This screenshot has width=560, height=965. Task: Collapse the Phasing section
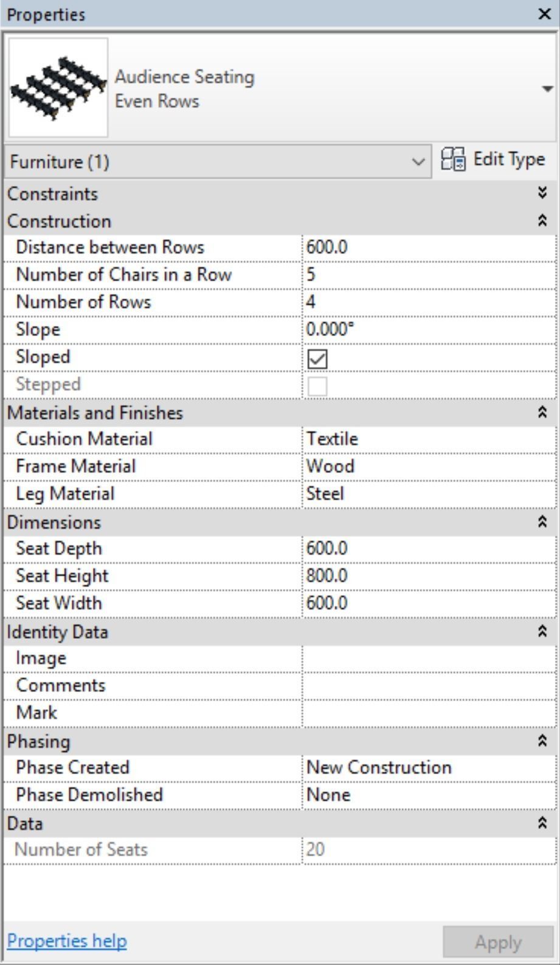(x=542, y=741)
